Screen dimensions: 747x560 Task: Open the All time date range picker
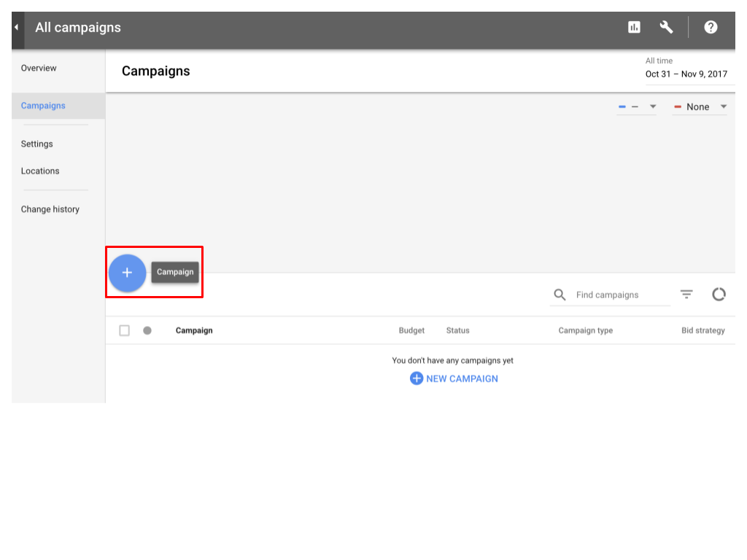click(x=686, y=68)
